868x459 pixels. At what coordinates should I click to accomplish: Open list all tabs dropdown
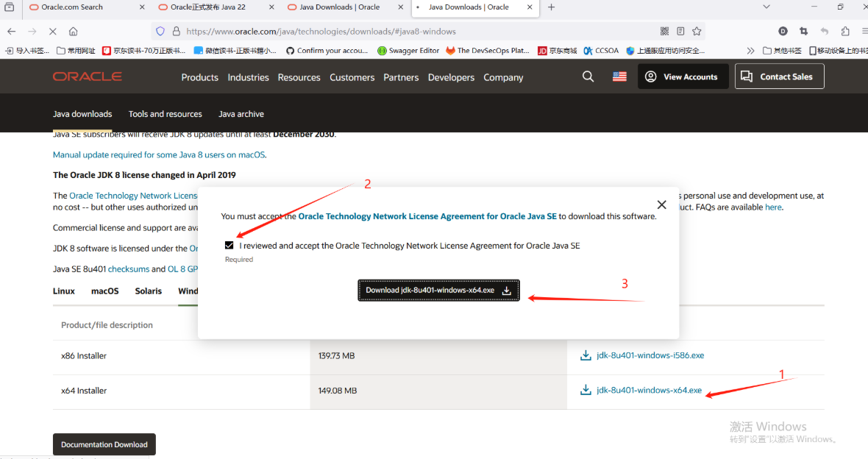[x=766, y=7]
